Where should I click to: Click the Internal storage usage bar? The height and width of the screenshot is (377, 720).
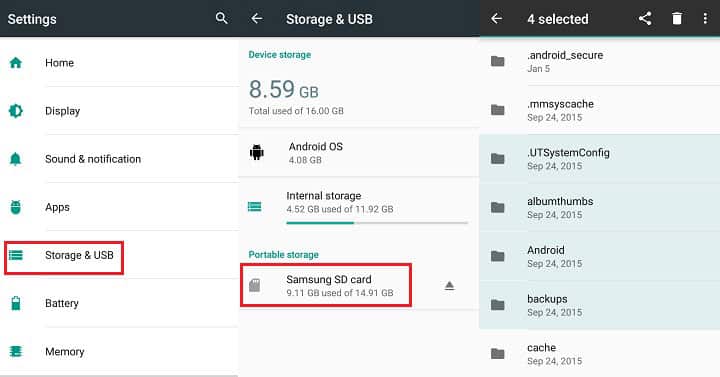coord(377,223)
